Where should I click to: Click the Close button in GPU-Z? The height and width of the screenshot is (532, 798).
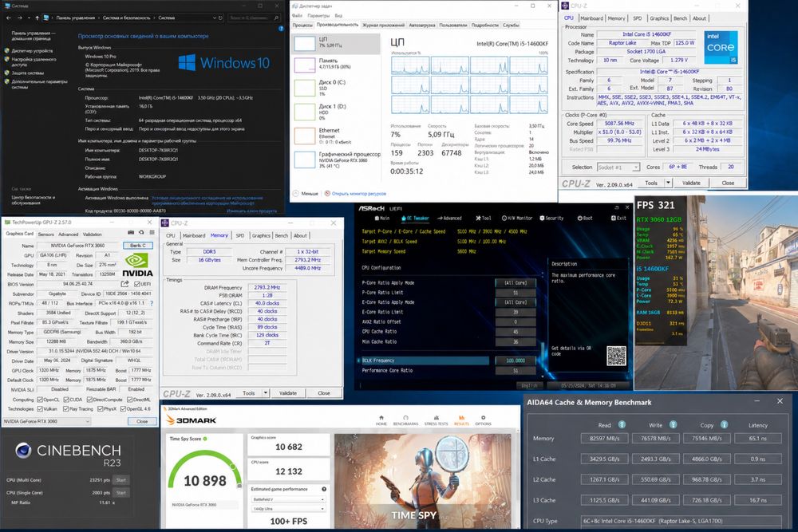[x=142, y=422]
